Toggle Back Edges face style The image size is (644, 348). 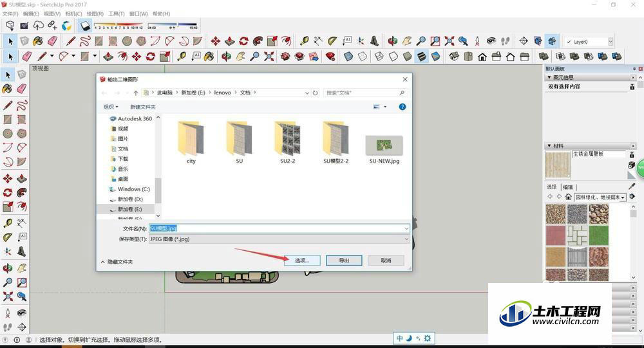pyautogui.click(x=362, y=56)
